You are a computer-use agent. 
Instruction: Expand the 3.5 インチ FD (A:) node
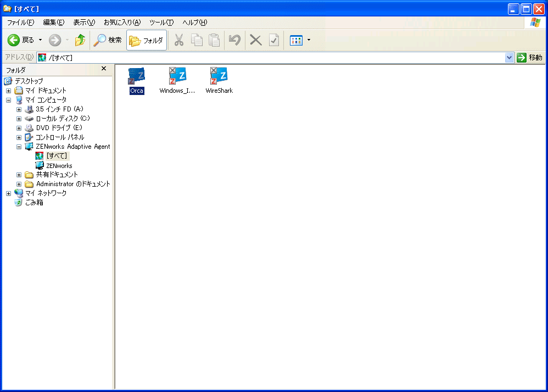coord(19,109)
